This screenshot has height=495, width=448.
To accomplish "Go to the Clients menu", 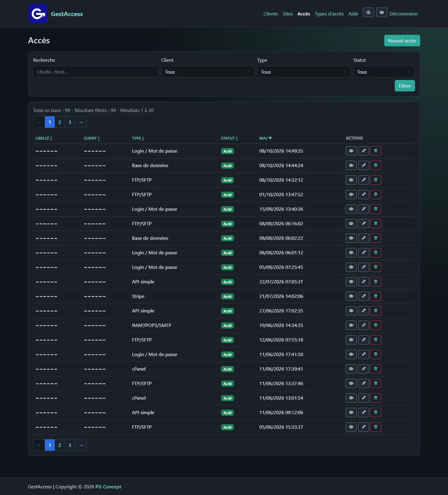I will [x=270, y=14].
